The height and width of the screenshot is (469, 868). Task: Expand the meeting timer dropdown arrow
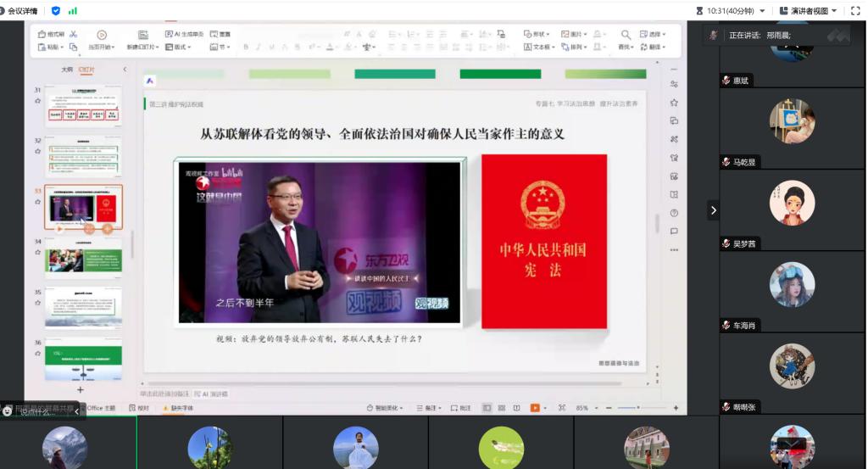(762, 11)
